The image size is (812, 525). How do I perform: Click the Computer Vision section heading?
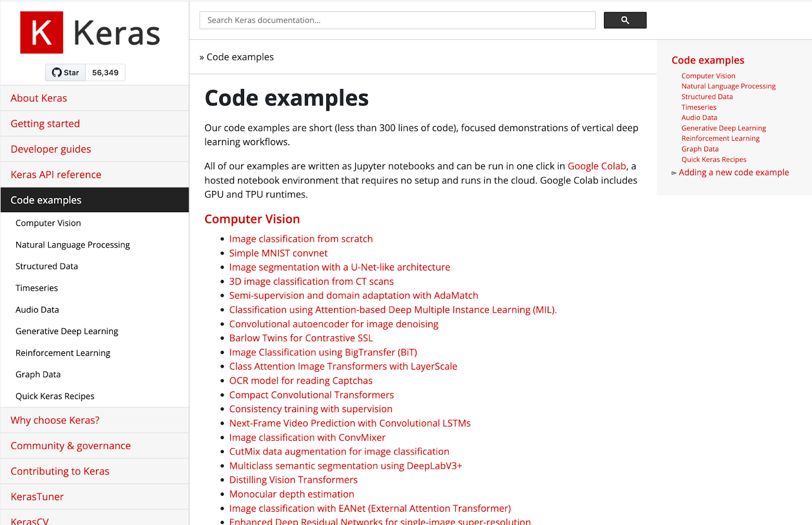click(x=252, y=219)
